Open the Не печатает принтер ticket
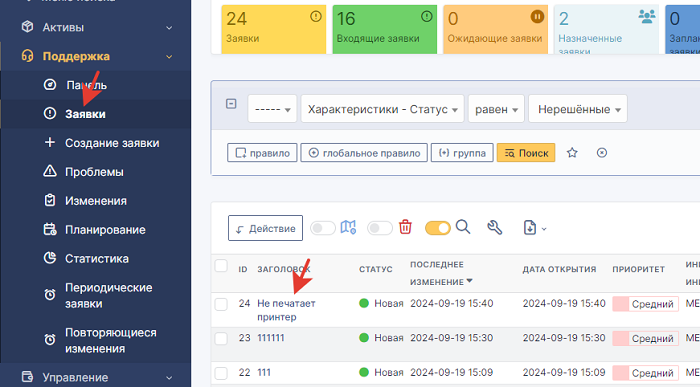700x387 pixels. (x=286, y=310)
